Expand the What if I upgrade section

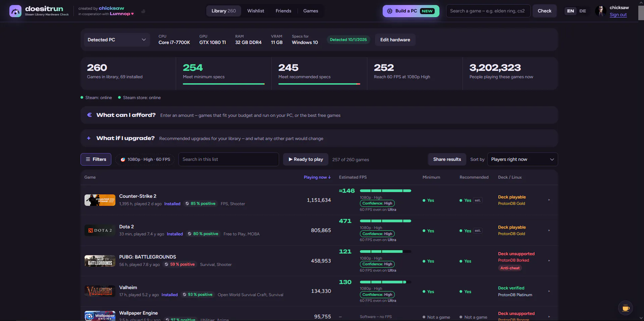(319, 138)
